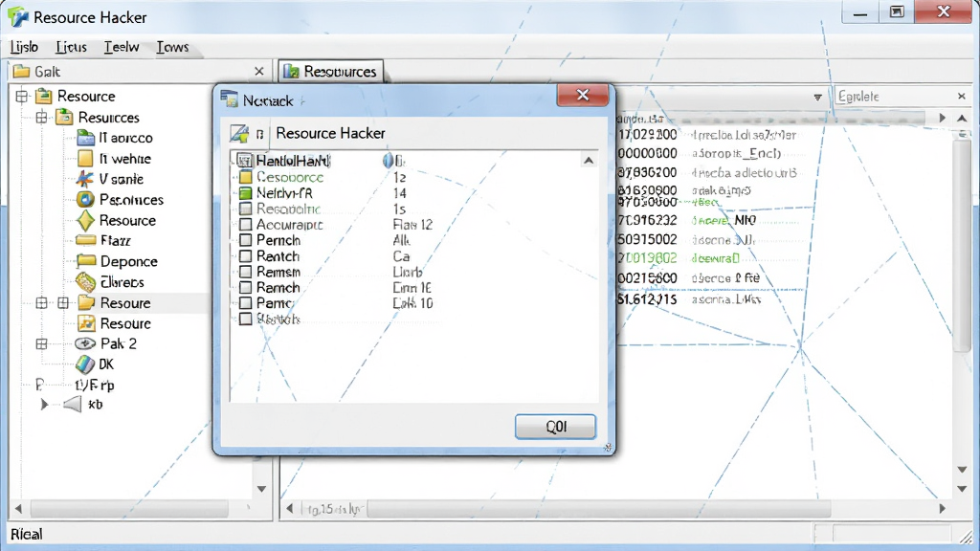Enable the 'Pemch' checkbox
The height and width of the screenshot is (551, 980).
tap(246, 240)
